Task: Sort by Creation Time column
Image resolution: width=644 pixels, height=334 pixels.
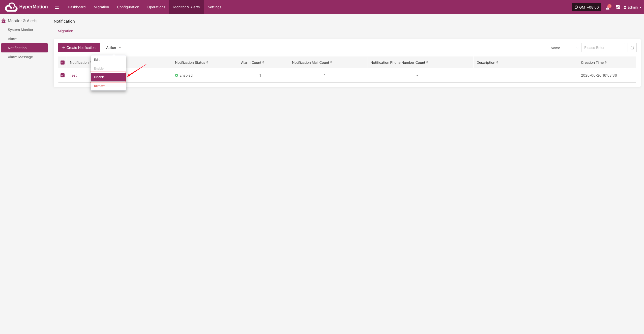Action: (x=606, y=62)
